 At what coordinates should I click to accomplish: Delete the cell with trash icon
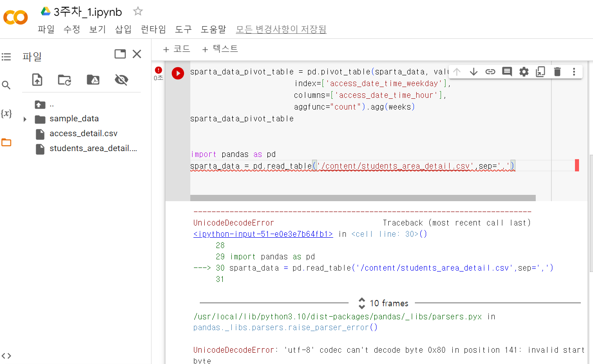[x=557, y=72]
